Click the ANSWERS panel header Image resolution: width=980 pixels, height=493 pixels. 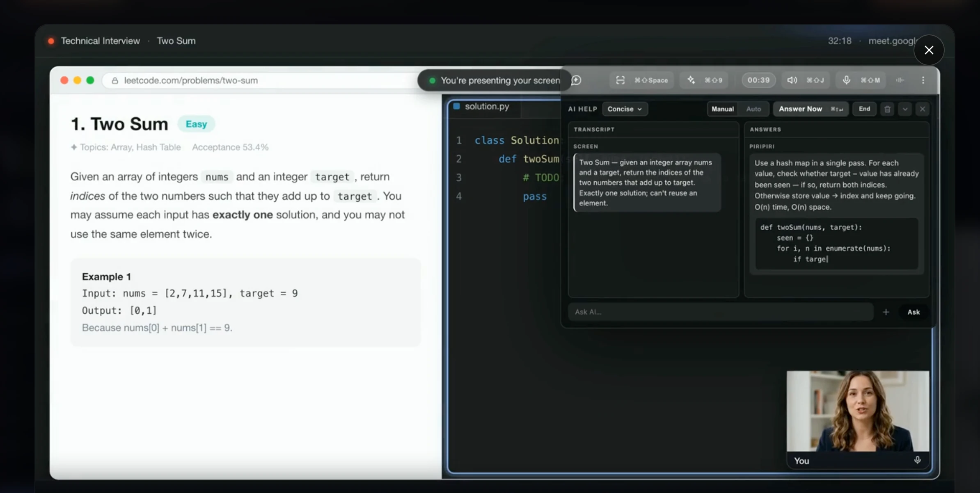tap(765, 130)
